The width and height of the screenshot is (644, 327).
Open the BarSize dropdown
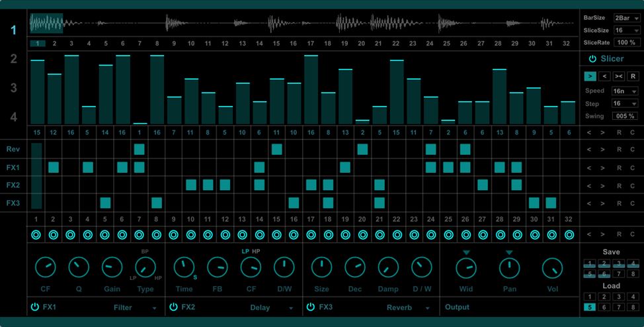coord(625,19)
